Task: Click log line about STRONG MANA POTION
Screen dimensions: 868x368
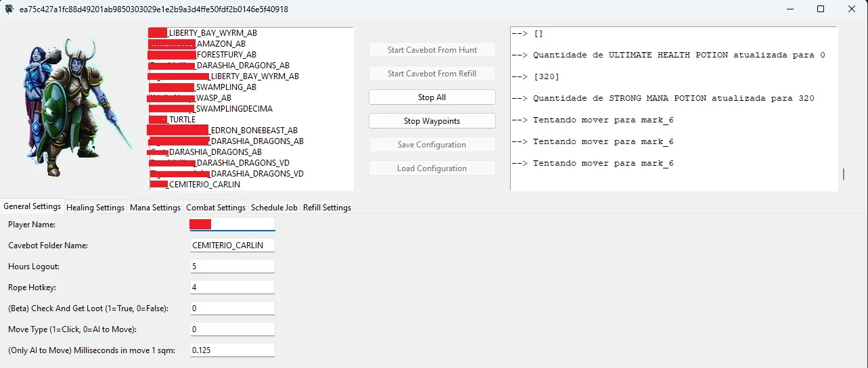Action: [x=663, y=98]
